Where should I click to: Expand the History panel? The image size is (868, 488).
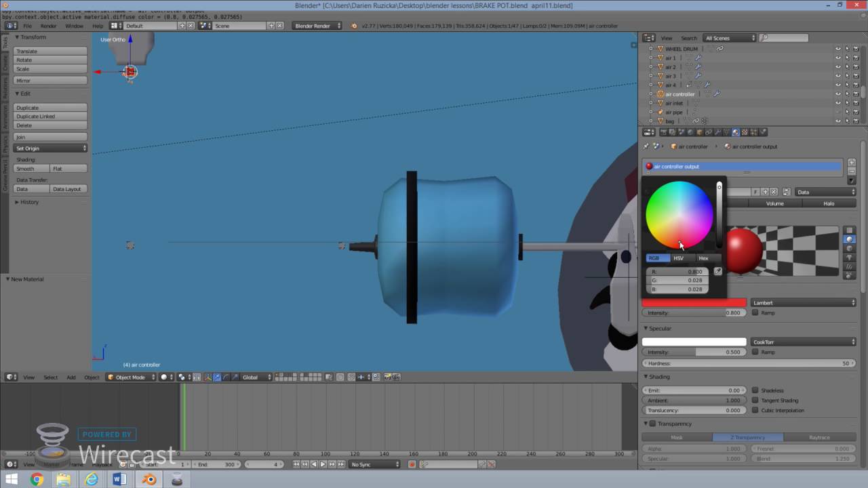point(28,202)
